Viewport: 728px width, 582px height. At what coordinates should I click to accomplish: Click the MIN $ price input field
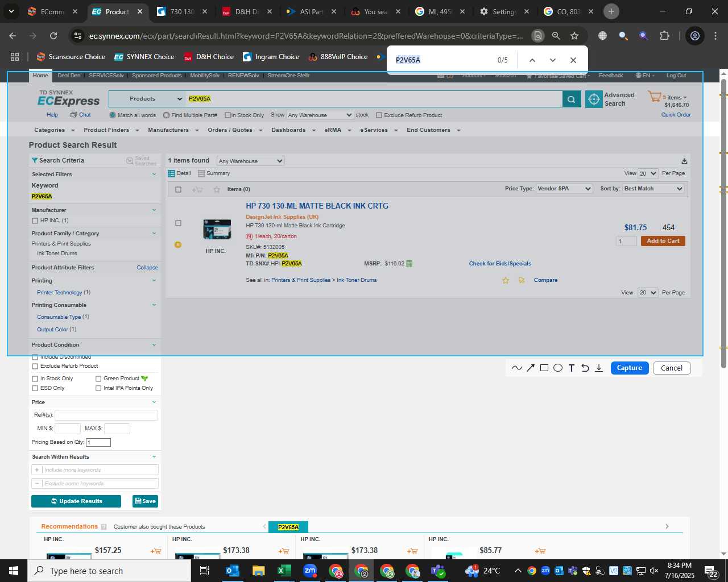coord(68,429)
